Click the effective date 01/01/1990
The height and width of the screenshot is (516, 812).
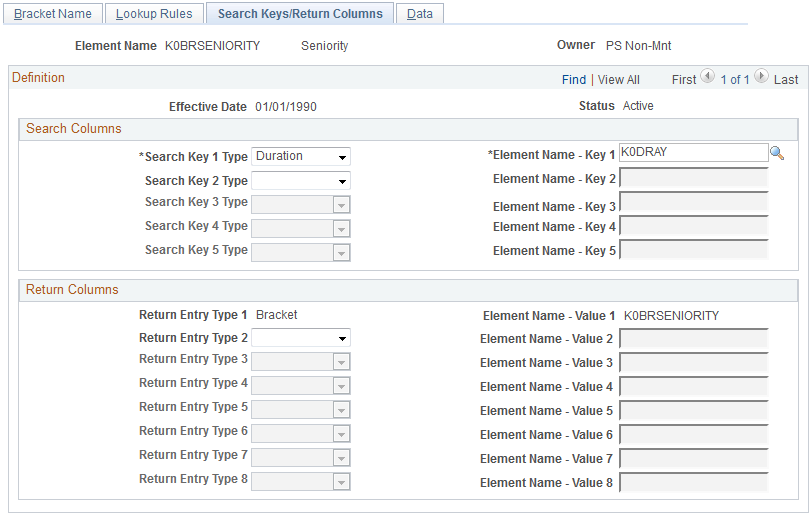pos(286,107)
